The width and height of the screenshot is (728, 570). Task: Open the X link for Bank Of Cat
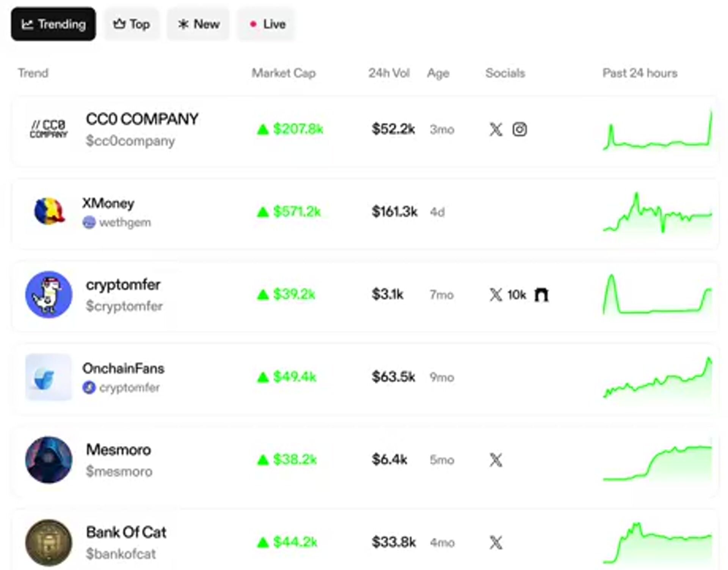(x=496, y=542)
